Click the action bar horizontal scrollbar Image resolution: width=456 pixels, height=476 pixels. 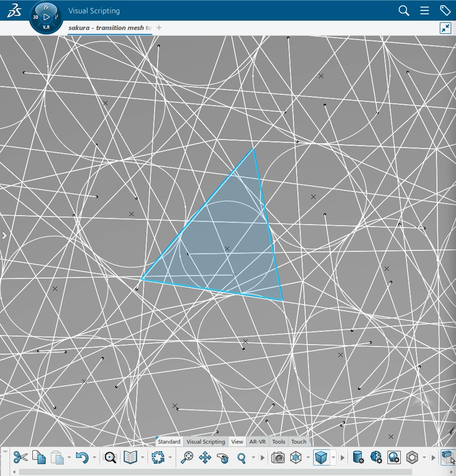coord(215,472)
